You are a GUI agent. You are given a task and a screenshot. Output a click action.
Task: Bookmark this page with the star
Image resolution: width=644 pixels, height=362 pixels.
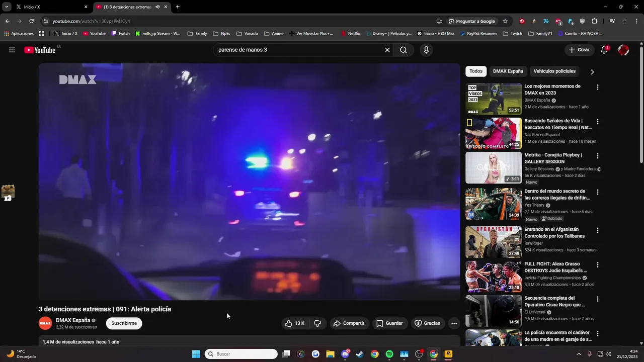tap(505, 21)
